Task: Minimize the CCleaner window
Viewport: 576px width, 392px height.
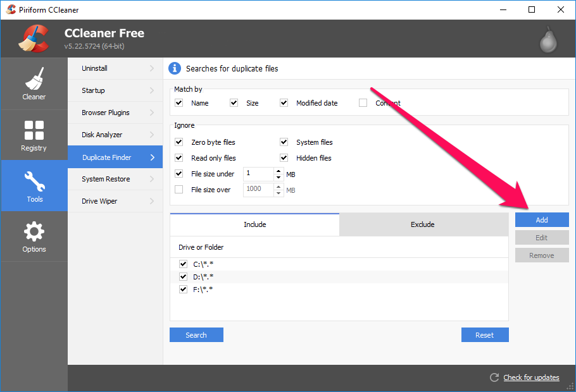Action: [x=503, y=10]
